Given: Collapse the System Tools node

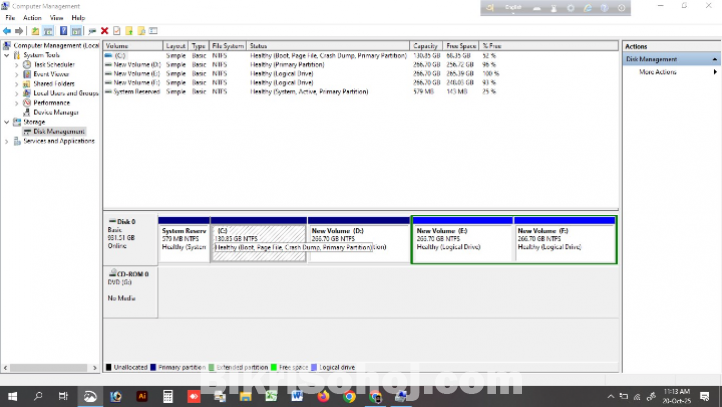Looking at the screenshot, I should [x=9, y=55].
